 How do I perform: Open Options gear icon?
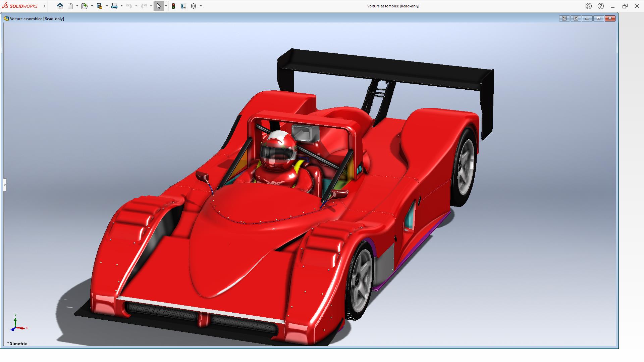tap(194, 6)
